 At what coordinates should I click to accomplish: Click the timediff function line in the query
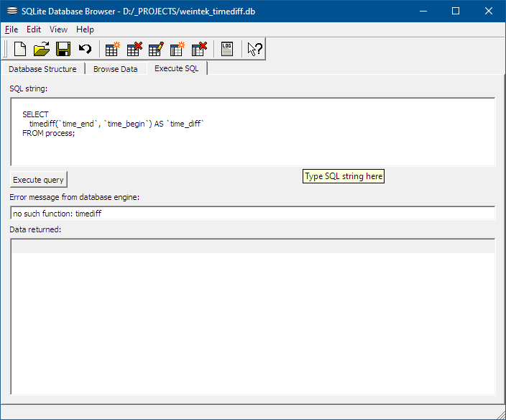(116, 124)
